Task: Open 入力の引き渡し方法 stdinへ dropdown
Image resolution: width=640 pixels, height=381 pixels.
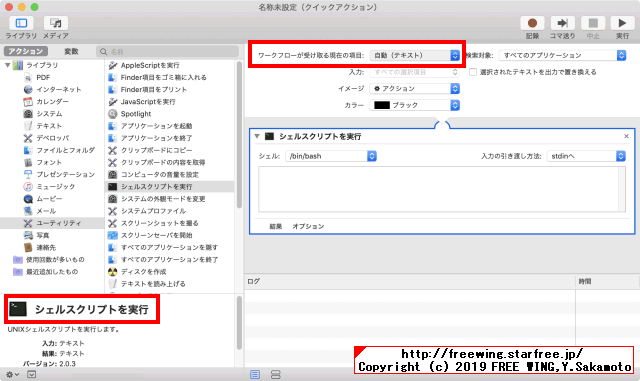Action: (586, 156)
